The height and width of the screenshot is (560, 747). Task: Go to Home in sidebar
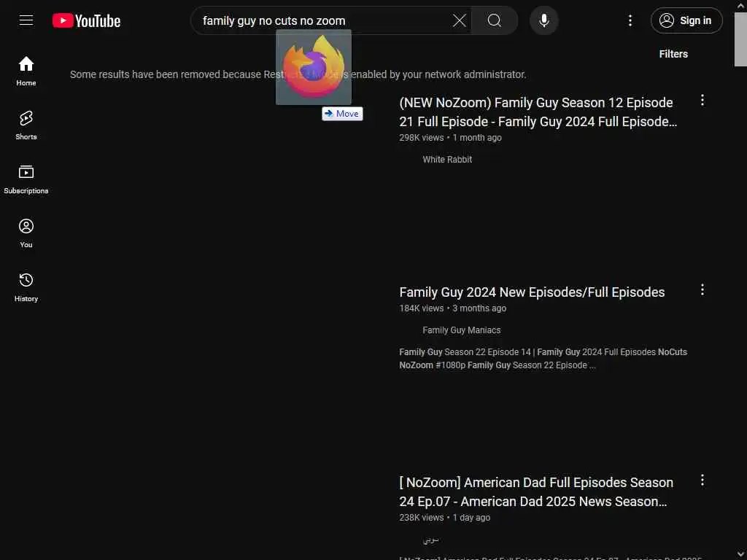pyautogui.click(x=26, y=71)
